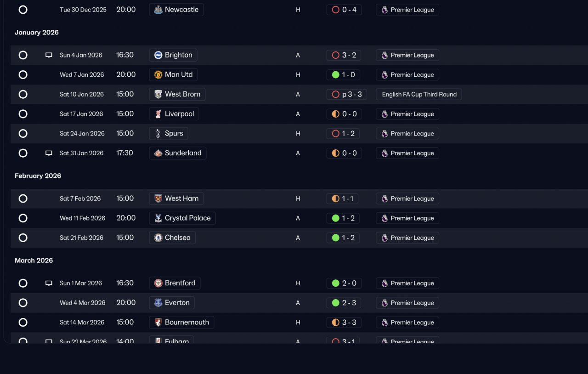This screenshot has width=588, height=374.
Task: Select the radio circle for Newcastle fixture
Action: point(23,10)
